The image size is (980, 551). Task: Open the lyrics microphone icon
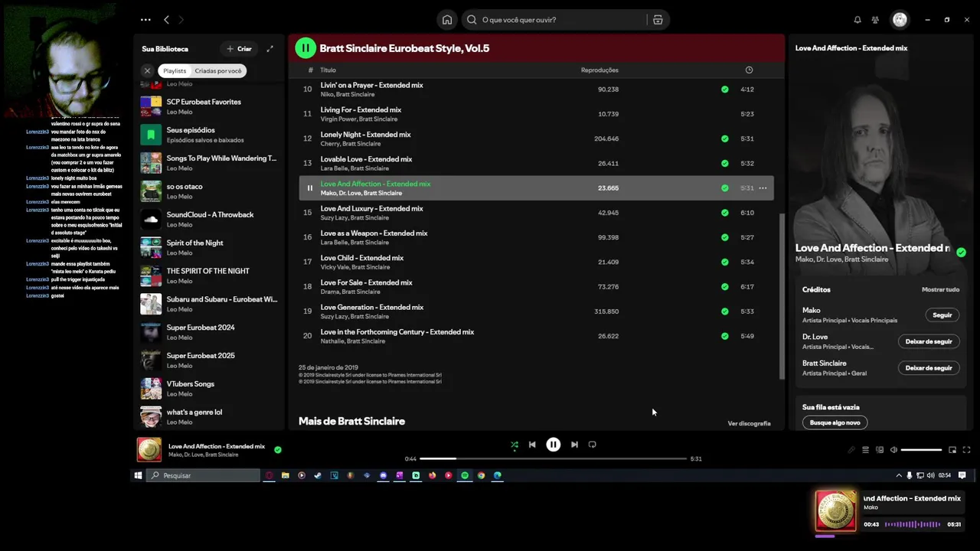[x=851, y=450]
